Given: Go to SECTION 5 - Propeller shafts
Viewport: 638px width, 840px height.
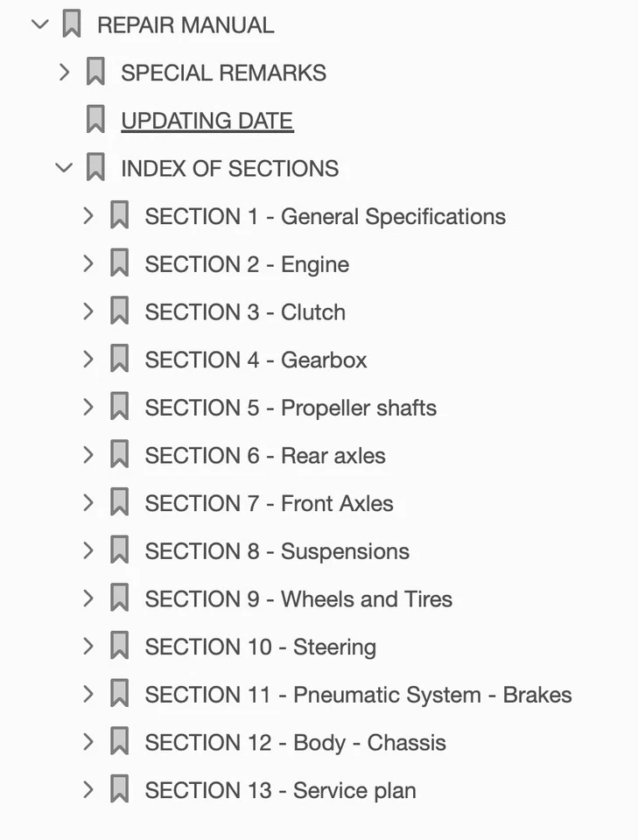Looking at the screenshot, I should click(290, 408).
